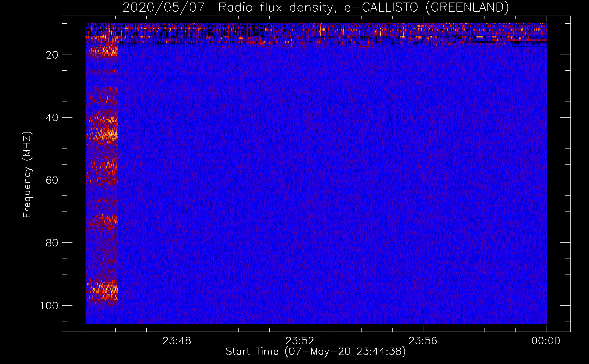Click the burst band near 97 MHz
589x364 pixels.
102,290
